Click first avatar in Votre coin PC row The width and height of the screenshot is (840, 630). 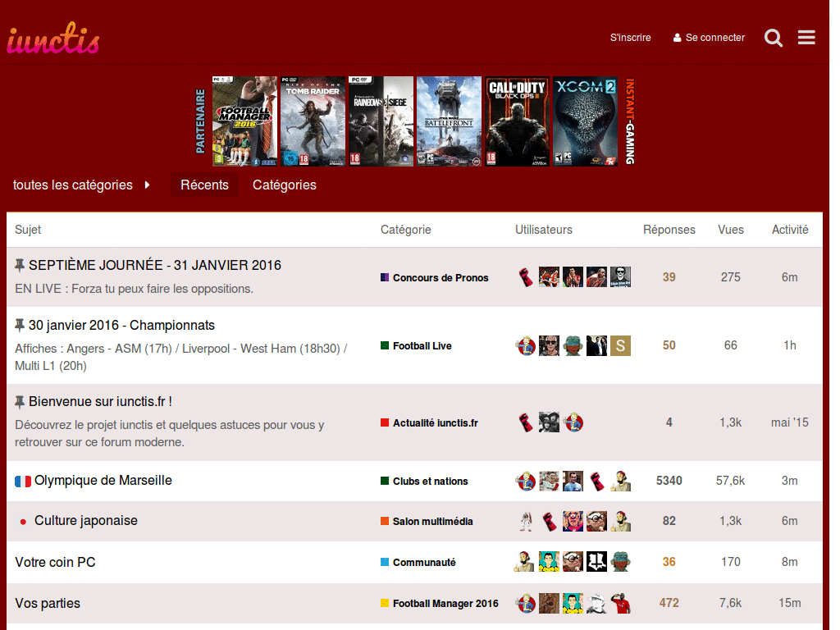(x=524, y=561)
